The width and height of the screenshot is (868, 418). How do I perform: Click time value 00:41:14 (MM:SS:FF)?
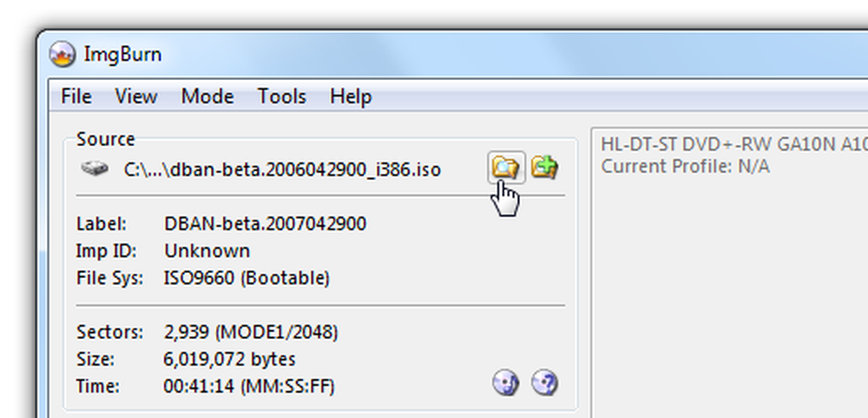pyautogui.click(x=249, y=386)
